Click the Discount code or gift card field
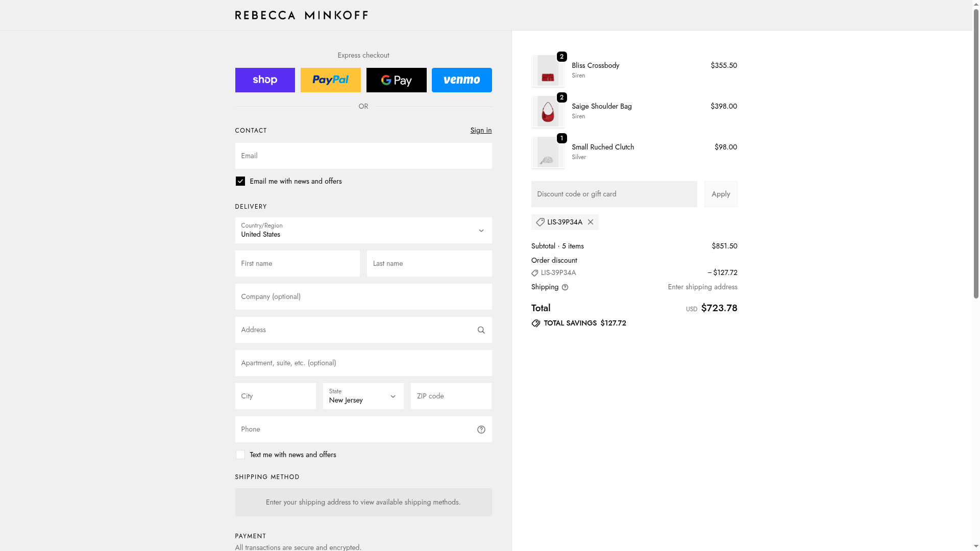The width and height of the screenshot is (980, 551). [614, 194]
